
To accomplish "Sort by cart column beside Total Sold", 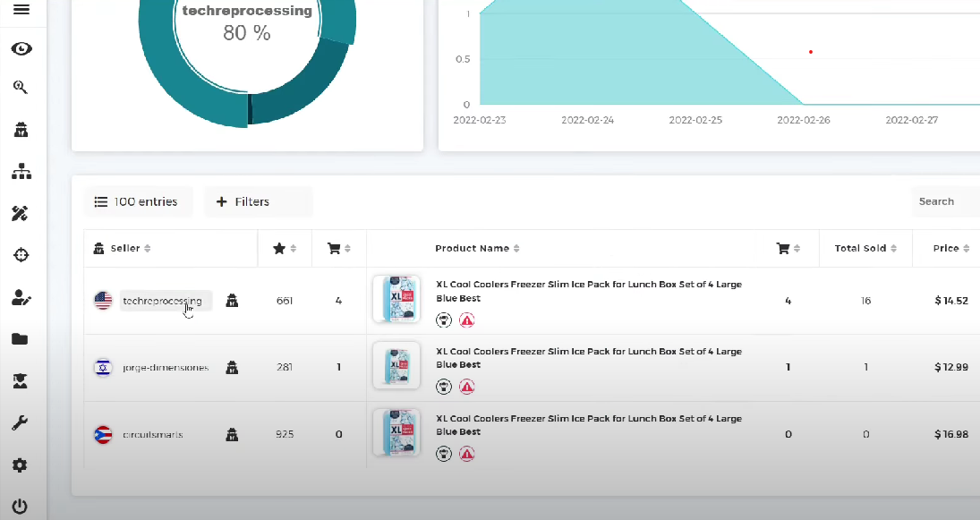I will (x=788, y=248).
